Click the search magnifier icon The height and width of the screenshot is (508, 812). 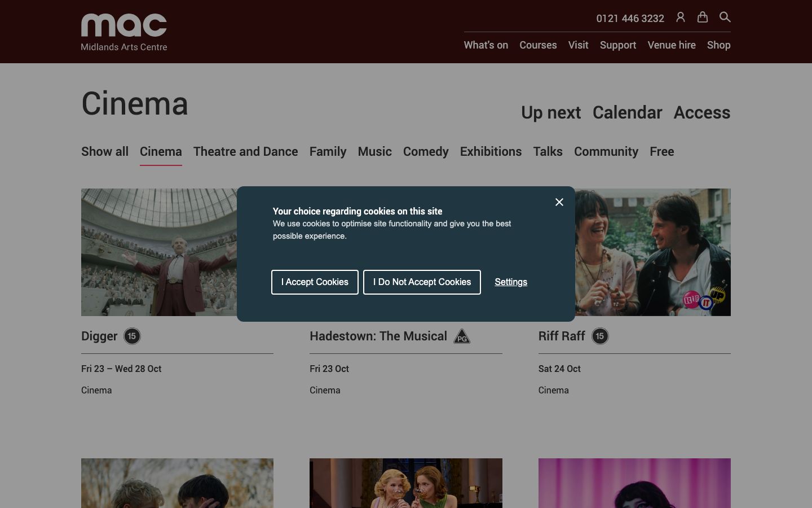click(725, 17)
